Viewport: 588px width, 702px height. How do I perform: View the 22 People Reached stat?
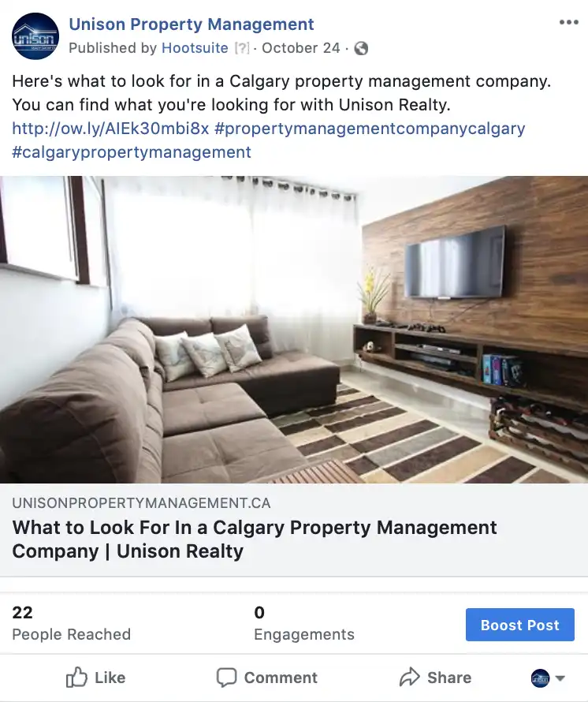71,623
